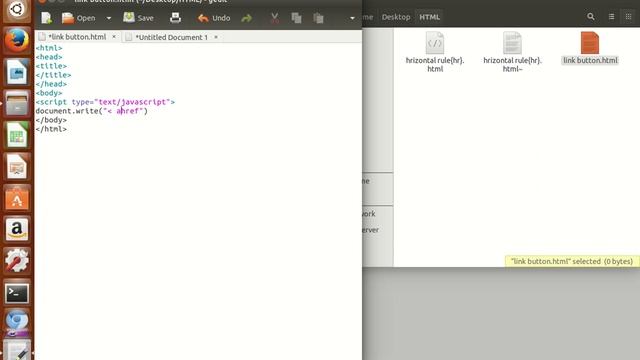The image size is (640, 360).
Task: Open a file with the Open button
Action: coord(79,18)
